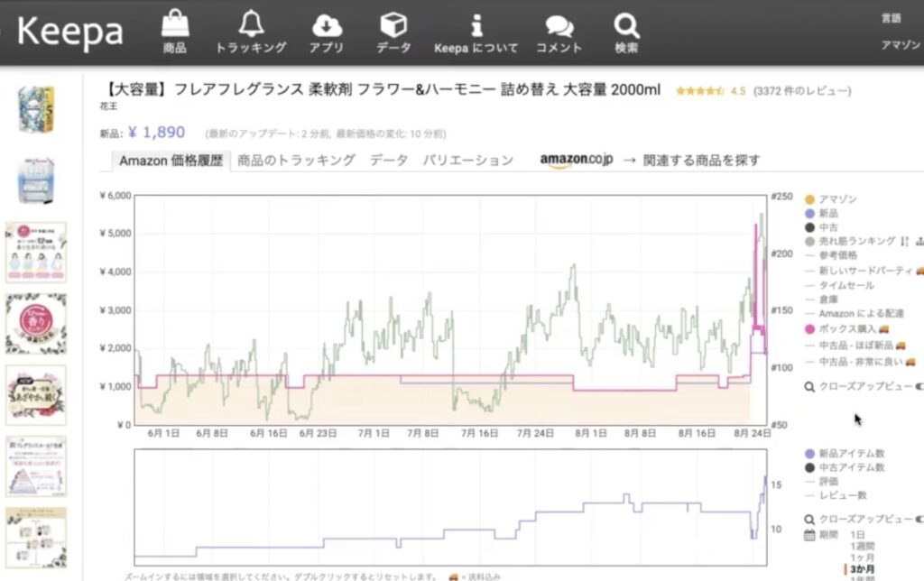This screenshot has height=581, width=924.
Task: Switch to 商品のトラッキング tab
Action: point(296,161)
